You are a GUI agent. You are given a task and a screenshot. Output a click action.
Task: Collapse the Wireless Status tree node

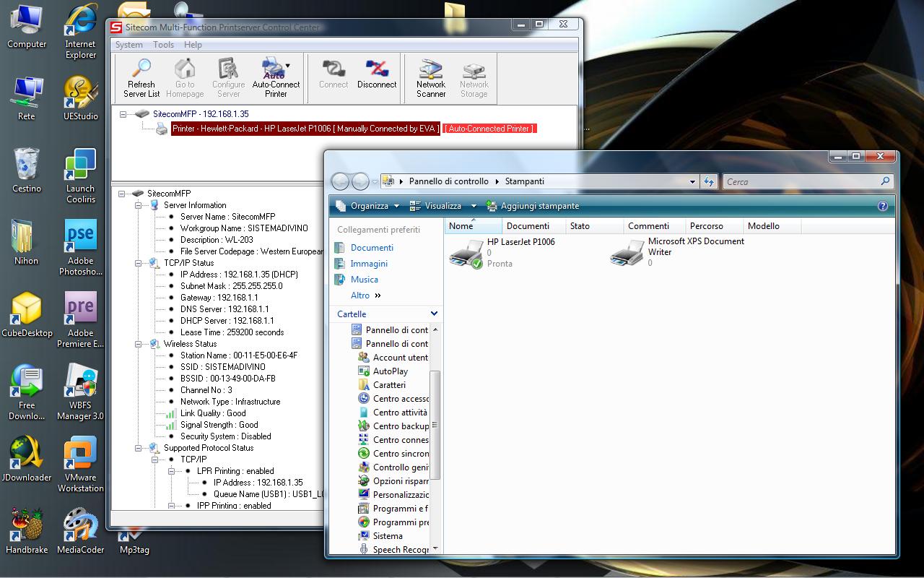point(139,344)
